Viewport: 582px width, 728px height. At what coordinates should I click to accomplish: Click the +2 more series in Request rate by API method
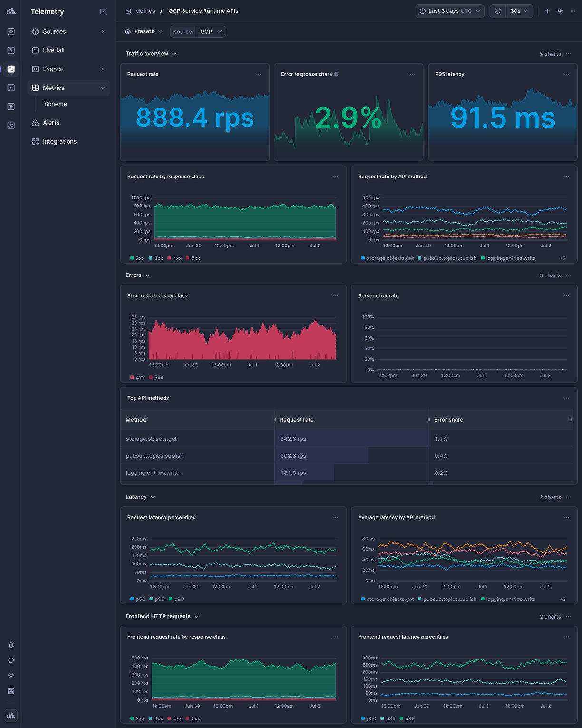pos(563,258)
